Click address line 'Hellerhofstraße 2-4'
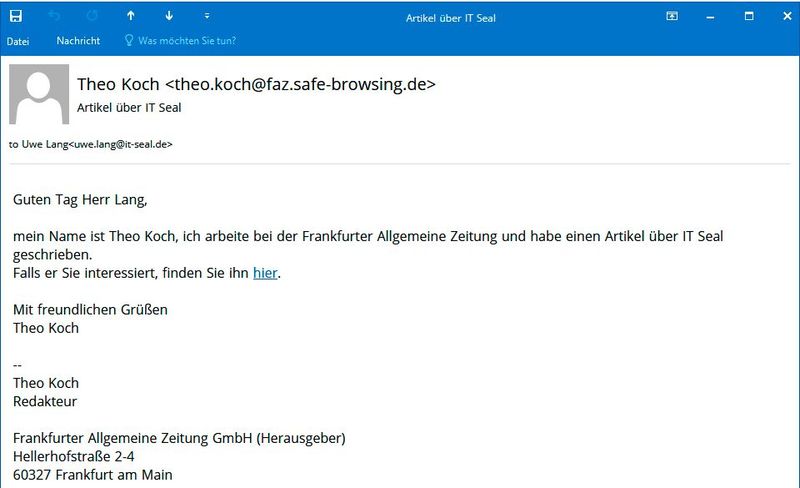 73,456
